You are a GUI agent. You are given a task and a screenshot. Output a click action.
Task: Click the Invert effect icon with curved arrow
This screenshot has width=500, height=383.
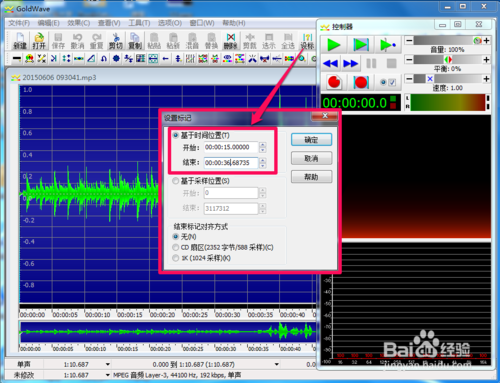pos(104,59)
